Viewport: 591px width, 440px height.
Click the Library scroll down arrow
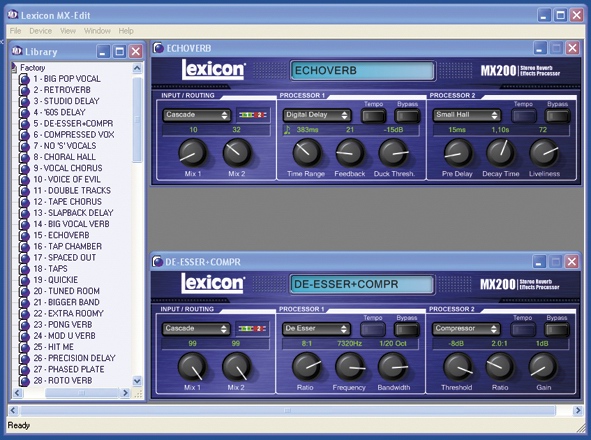point(137,381)
